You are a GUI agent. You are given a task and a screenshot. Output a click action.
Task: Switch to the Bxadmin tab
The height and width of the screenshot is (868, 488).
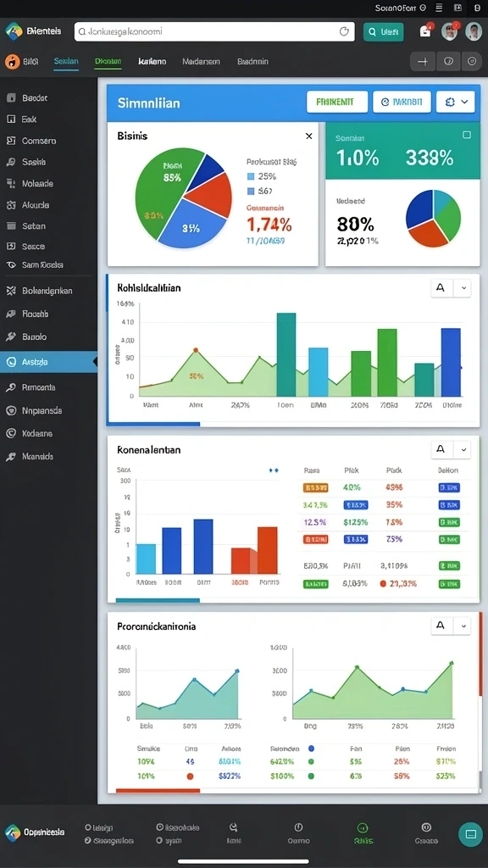[252, 61]
